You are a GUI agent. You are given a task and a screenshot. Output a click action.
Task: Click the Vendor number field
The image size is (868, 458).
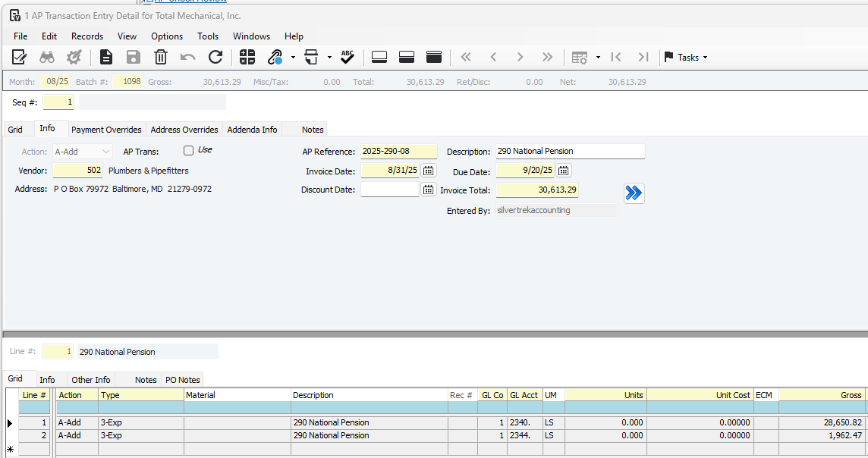pos(78,171)
